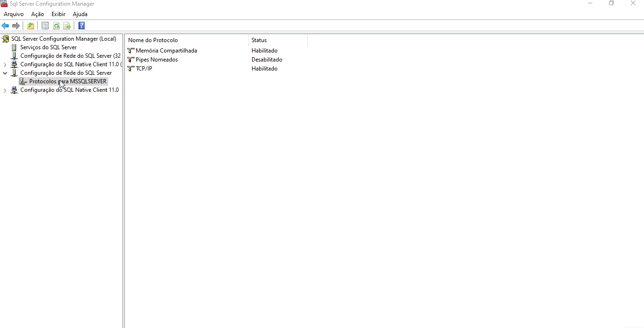Expand the bottom SQL Native Client 11.0 node
This screenshot has height=328, width=644.
(x=5, y=90)
